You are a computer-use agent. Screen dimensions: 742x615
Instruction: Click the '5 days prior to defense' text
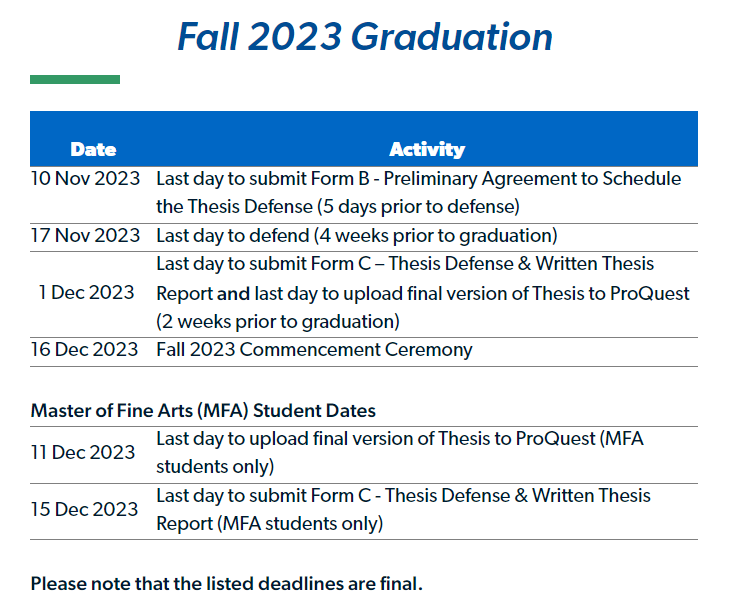[x=418, y=208]
